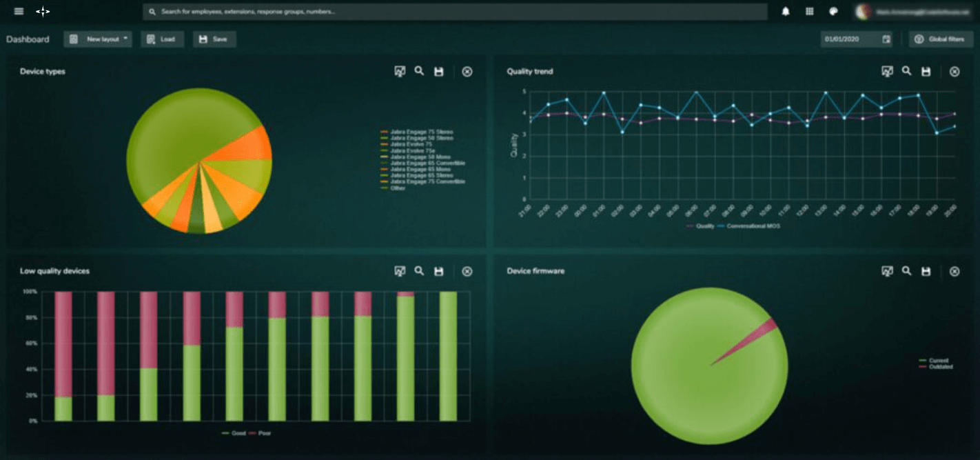Open the notifications bell icon
Image resolution: width=980 pixels, height=460 pixels.
pyautogui.click(x=785, y=11)
